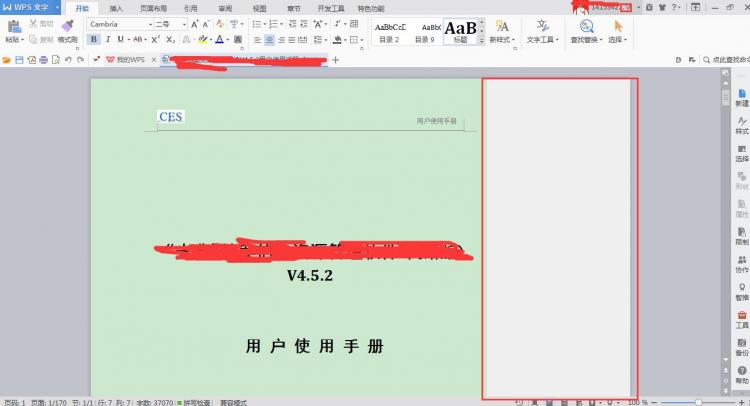The height and width of the screenshot is (406, 750).
Task: Click the Paste clipboard icon
Action: (14, 26)
